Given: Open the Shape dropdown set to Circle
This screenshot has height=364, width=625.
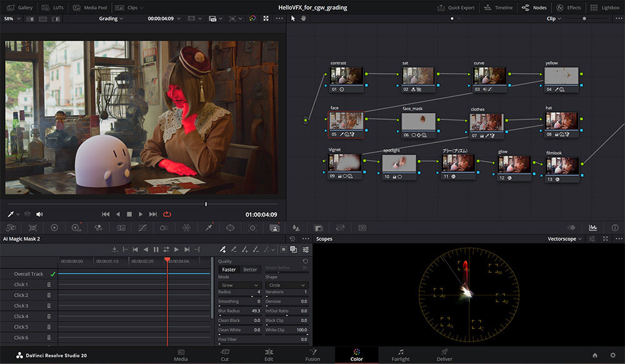Looking at the screenshot, I should [286, 285].
